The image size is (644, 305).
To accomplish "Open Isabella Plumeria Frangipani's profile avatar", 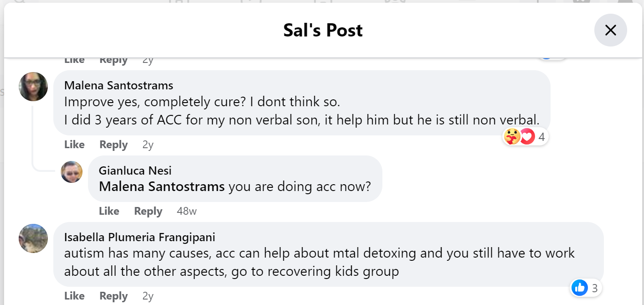I will coord(33,238).
